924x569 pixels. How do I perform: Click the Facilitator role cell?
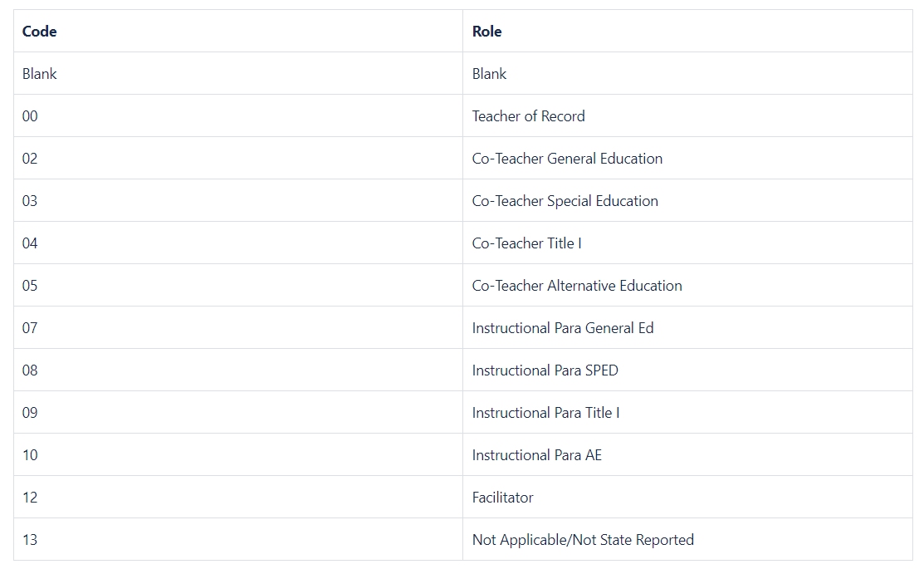(503, 498)
